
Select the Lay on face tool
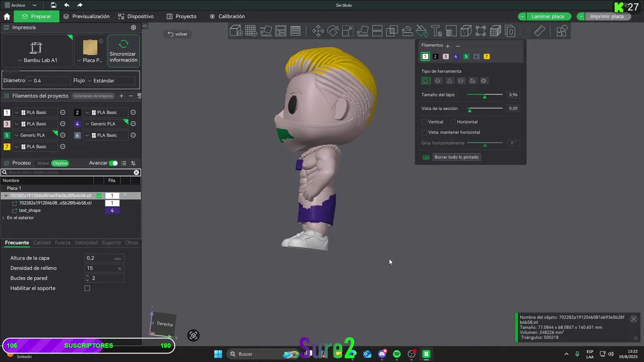click(x=362, y=31)
